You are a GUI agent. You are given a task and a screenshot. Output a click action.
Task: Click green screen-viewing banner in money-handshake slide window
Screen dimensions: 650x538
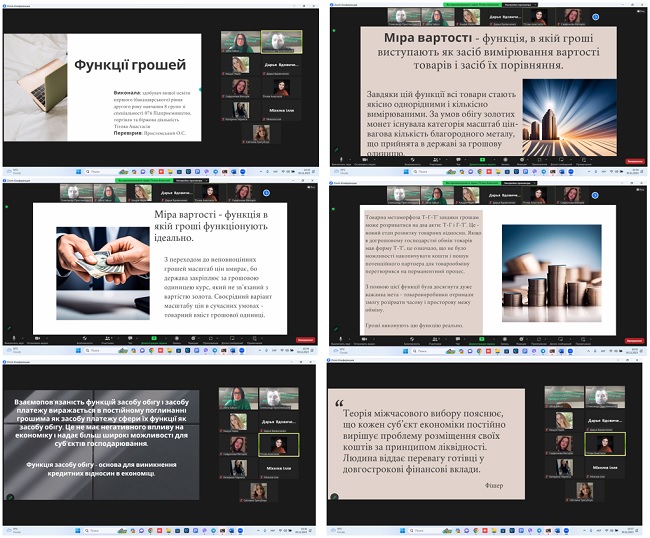tap(144, 180)
